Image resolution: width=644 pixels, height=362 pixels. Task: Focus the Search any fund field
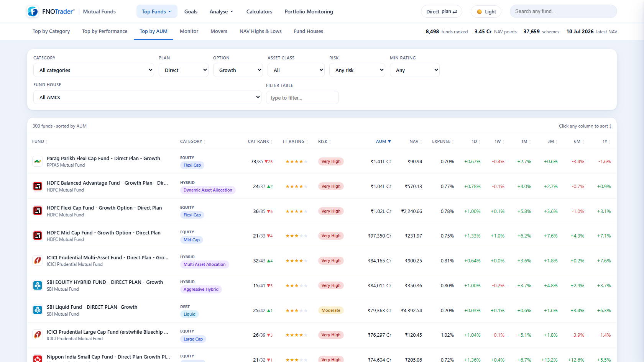(x=563, y=11)
